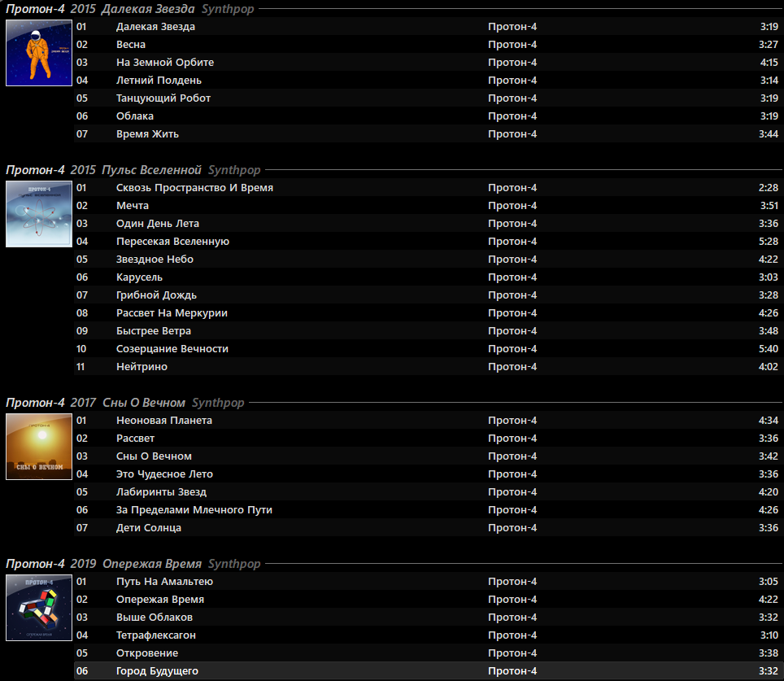Select the track Созерцание Вечности
This screenshot has height=681, width=784.
[x=172, y=349]
